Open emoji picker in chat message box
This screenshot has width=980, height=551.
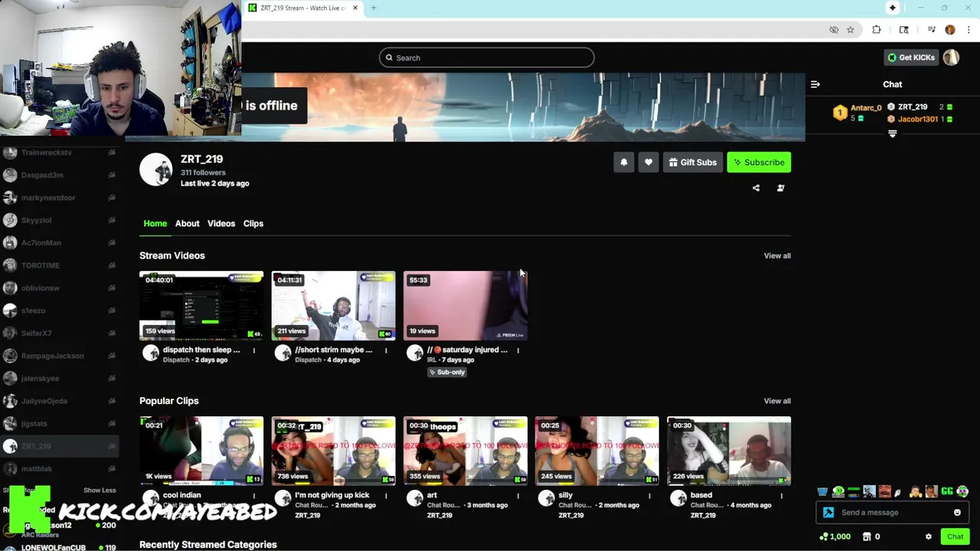click(957, 513)
